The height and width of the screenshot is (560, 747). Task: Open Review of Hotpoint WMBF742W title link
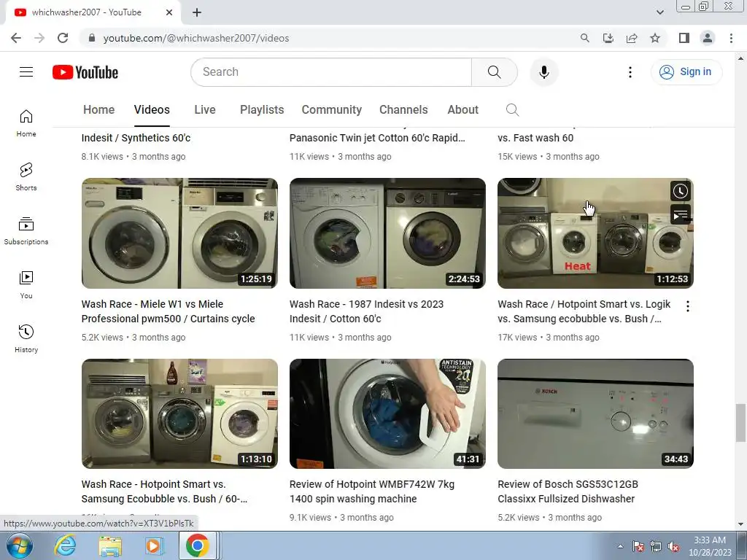pos(371,491)
